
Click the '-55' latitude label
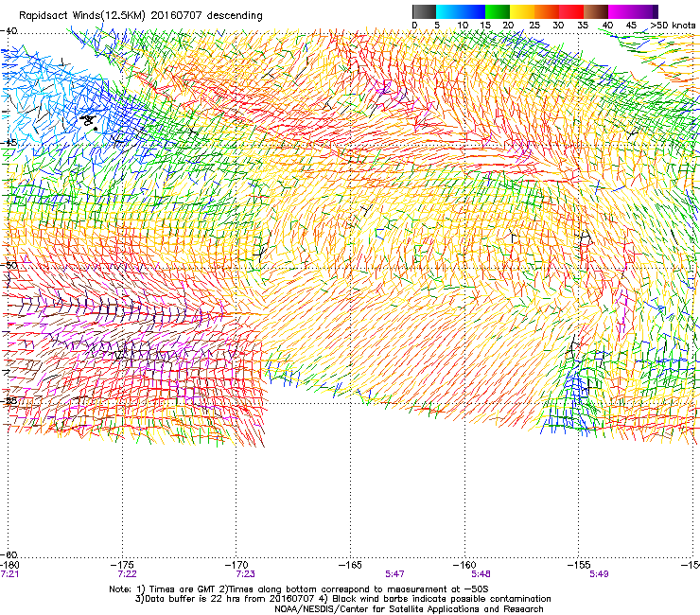coord(9,400)
